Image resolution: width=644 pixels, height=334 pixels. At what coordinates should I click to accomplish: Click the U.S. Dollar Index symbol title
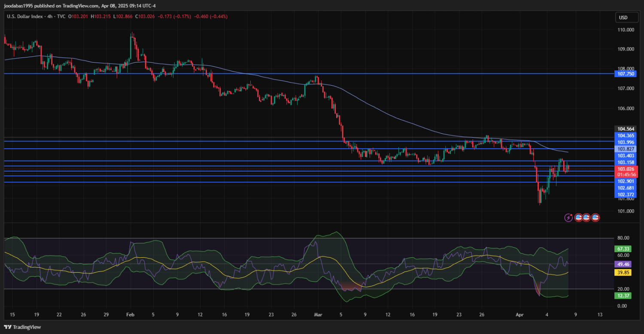(25, 16)
